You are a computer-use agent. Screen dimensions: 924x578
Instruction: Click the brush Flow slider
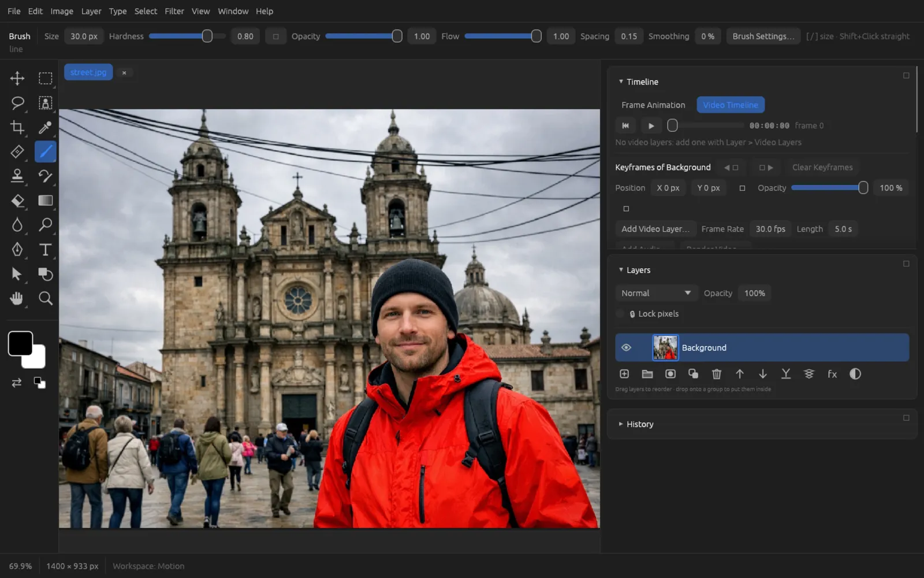[502, 36]
